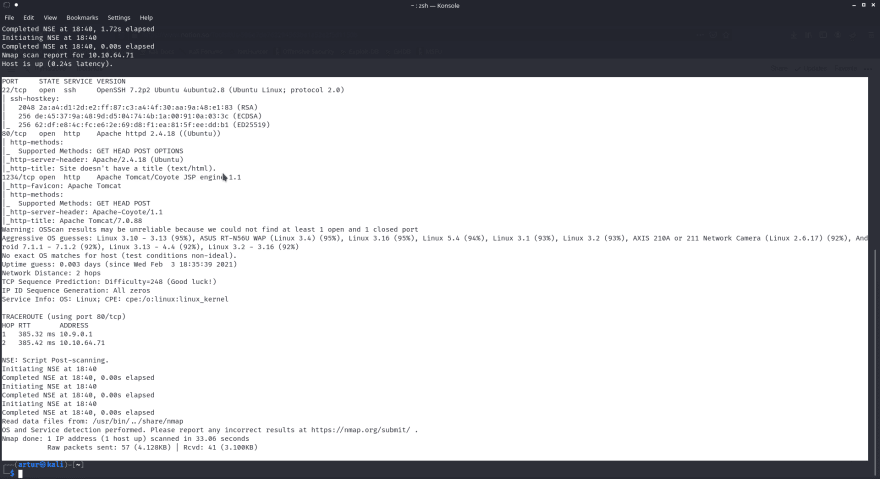The image size is (880, 479).
Task: Click the 'Service Info: OS: Linux' line
Action: pyautogui.click(x=115, y=299)
